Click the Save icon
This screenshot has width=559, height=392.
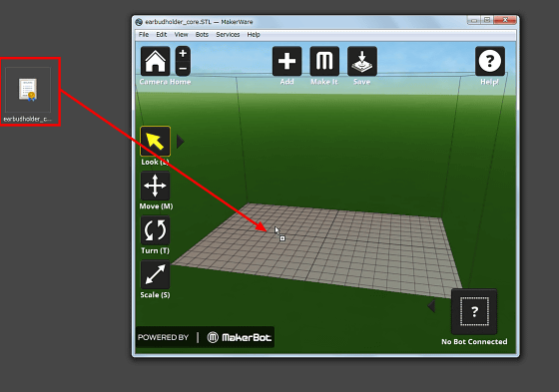(x=362, y=61)
